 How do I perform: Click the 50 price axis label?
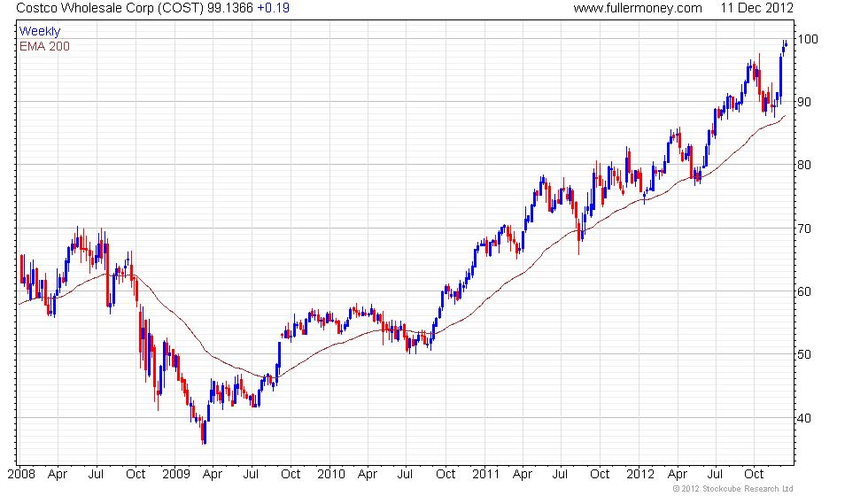804,354
